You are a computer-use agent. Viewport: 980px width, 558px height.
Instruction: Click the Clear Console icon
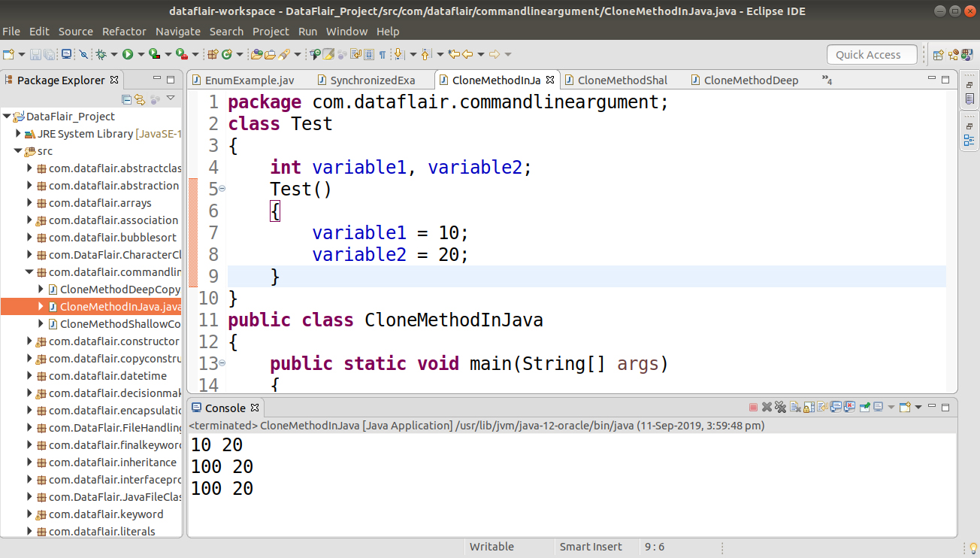(795, 407)
